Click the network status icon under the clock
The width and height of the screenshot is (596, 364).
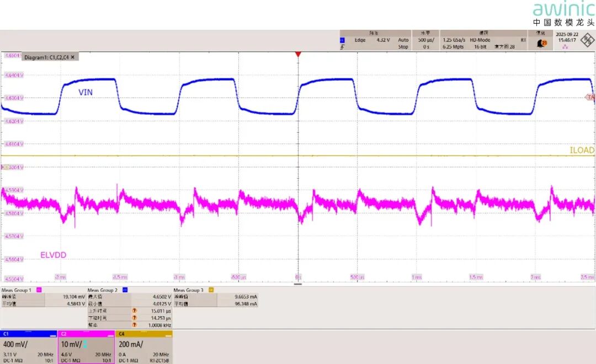(x=565, y=46)
